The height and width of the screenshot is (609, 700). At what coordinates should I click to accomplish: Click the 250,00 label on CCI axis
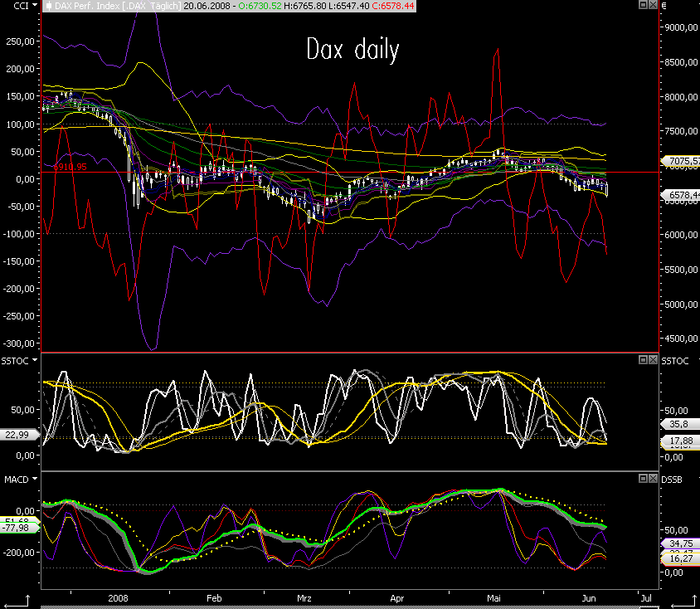point(20,41)
